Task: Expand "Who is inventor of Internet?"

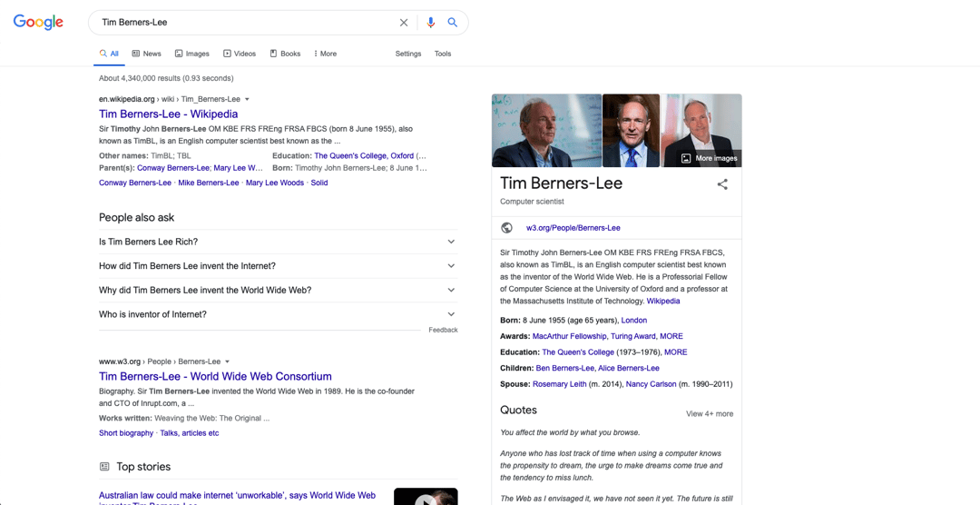Action: click(279, 314)
